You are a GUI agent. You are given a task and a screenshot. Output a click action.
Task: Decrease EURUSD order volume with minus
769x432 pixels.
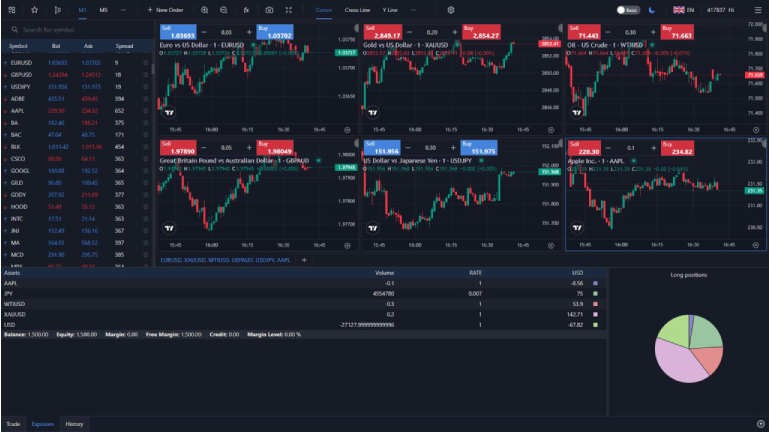pos(204,32)
